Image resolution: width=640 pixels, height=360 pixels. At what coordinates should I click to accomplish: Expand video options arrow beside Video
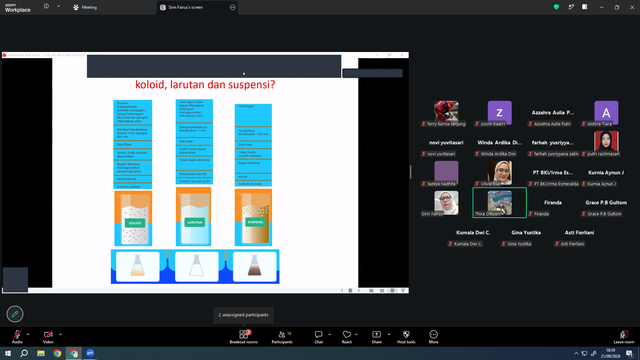(x=60, y=334)
